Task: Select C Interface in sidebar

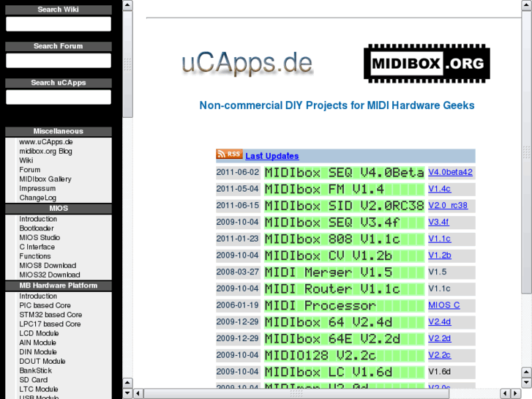Action: coord(37,247)
